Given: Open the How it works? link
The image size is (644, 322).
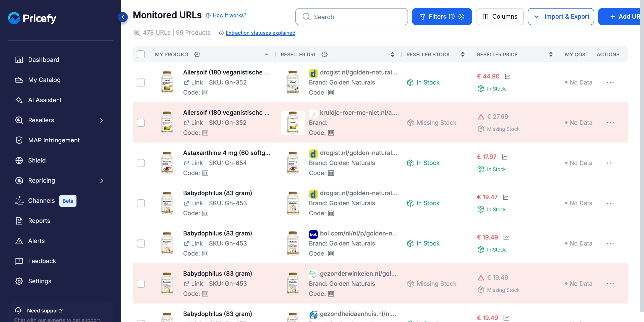Looking at the screenshot, I should (229, 15).
